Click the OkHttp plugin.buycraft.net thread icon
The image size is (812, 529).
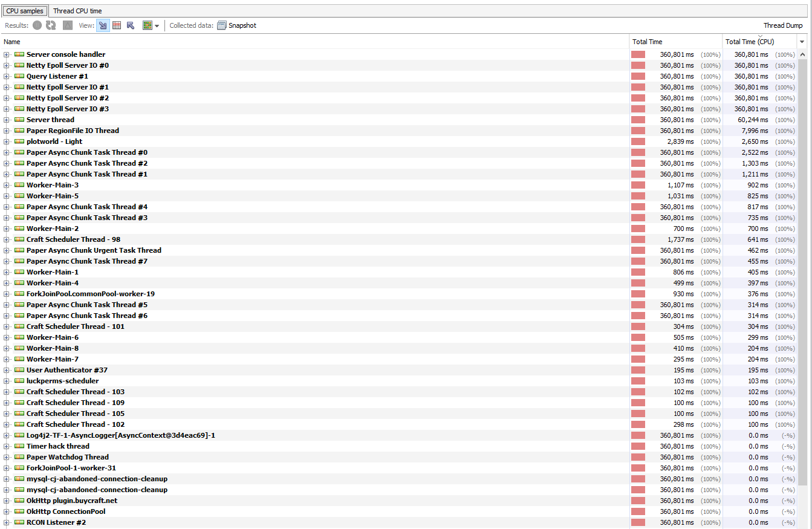pos(19,501)
